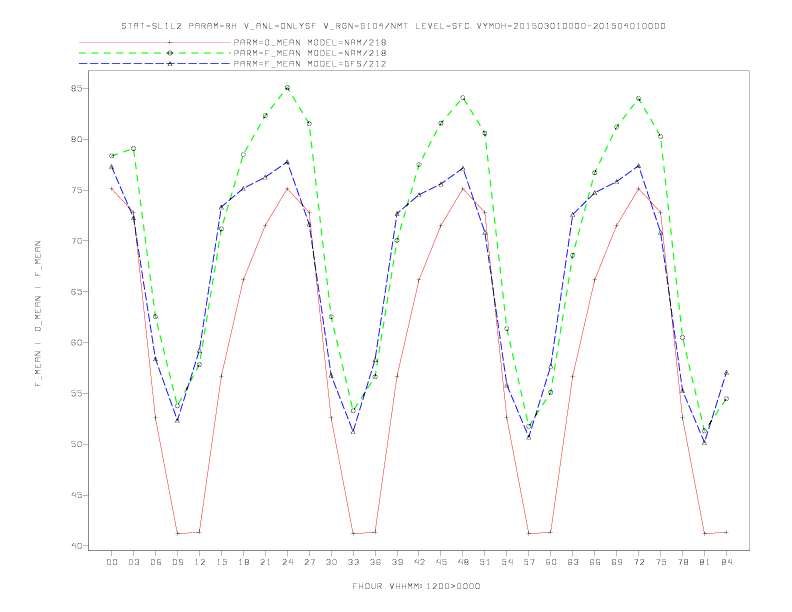Click x-axis forecast hour label 27

[x=309, y=562]
